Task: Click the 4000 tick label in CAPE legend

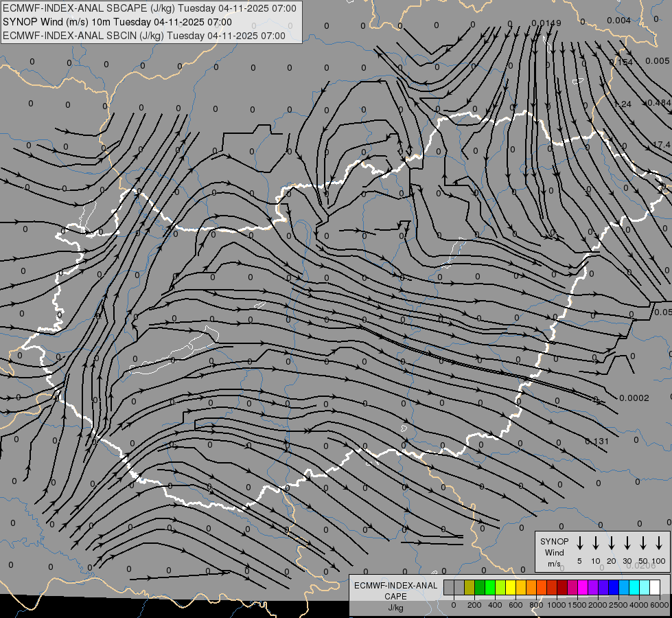Action: pos(639,605)
